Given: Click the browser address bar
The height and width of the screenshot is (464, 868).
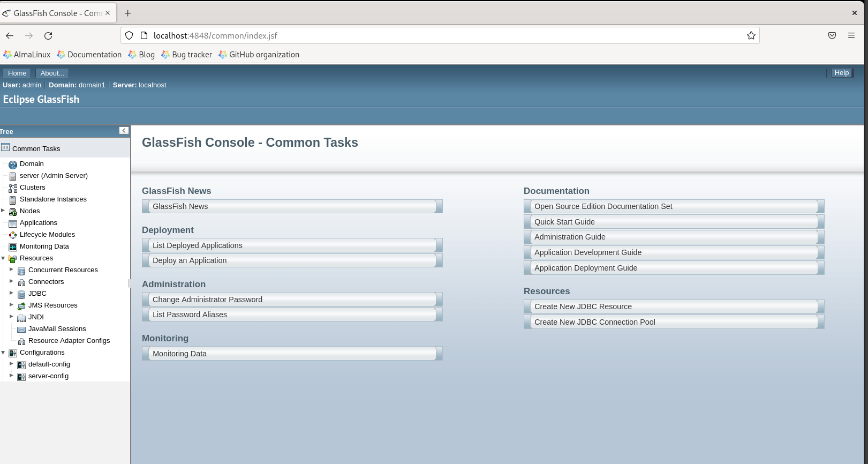Looking at the screenshot, I should (x=439, y=35).
